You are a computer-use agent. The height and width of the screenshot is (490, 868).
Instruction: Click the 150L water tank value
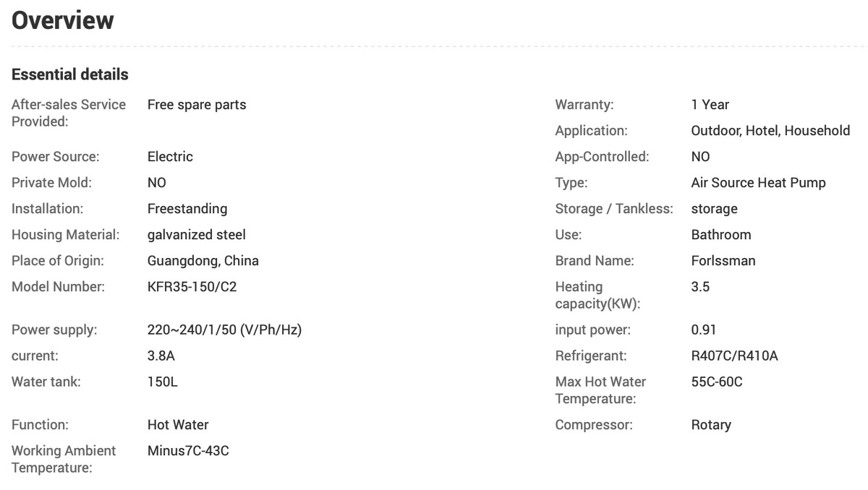point(163,382)
